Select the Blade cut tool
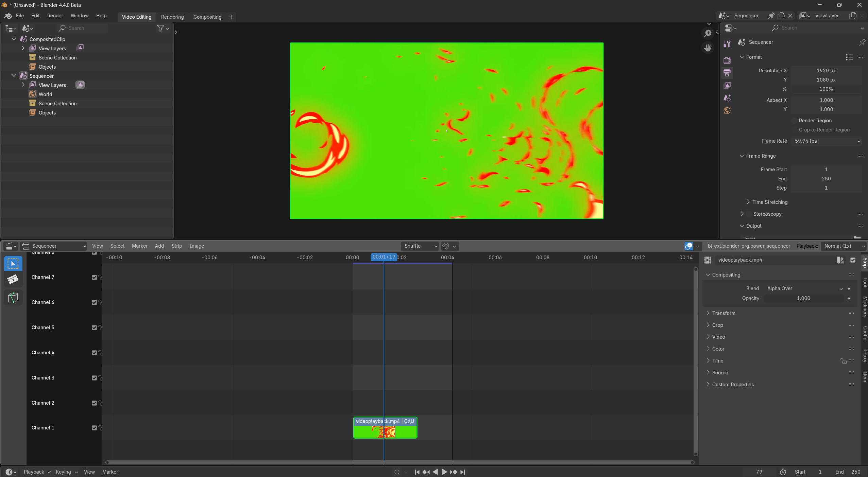Screen dimensions: 868x477 tap(13, 280)
